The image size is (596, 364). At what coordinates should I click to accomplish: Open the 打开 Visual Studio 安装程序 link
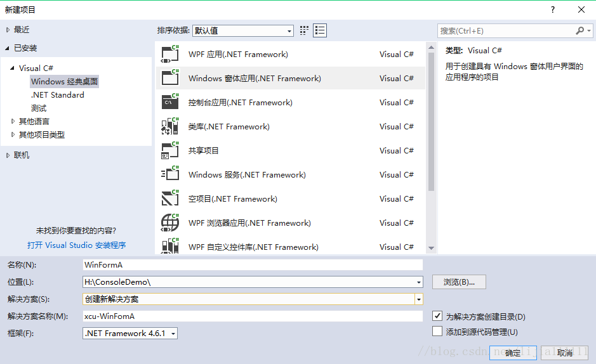pos(76,245)
